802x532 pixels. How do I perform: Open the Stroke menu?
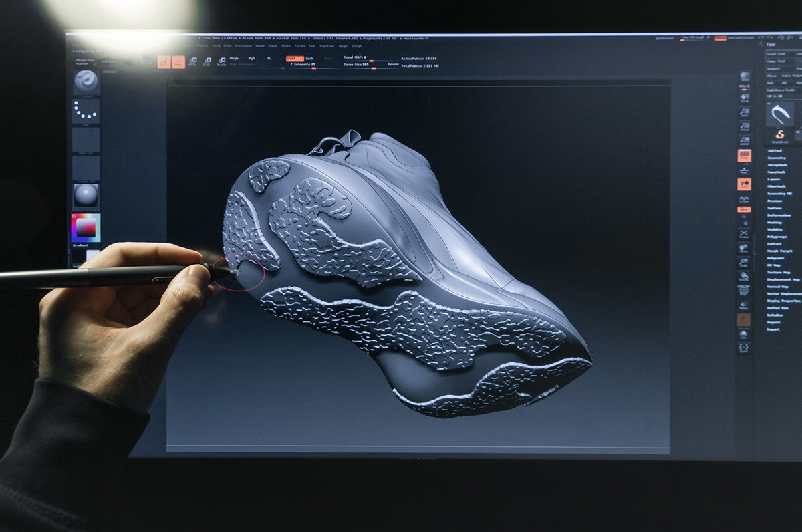point(286,46)
